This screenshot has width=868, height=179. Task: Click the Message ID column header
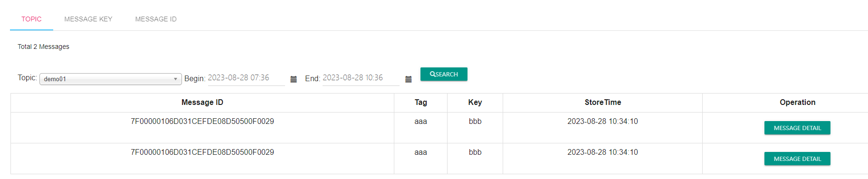pyautogui.click(x=202, y=103)
